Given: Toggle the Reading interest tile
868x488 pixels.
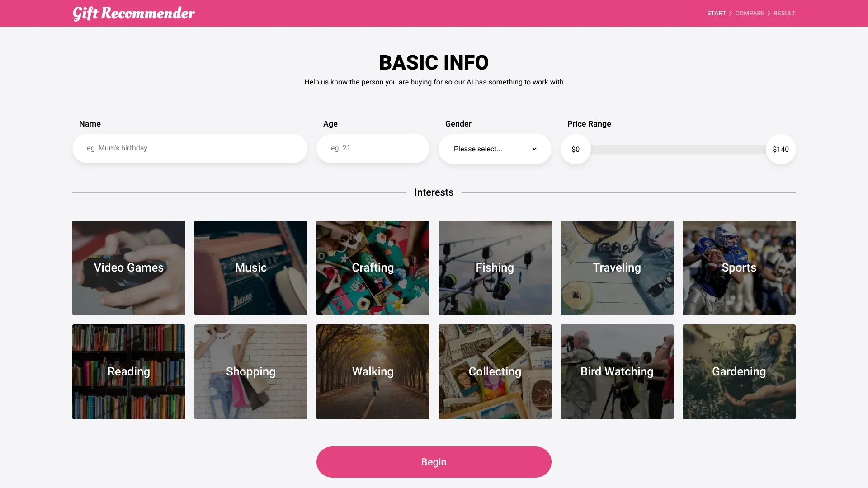Looking at the screenshot, I should (x=128, y=371).
